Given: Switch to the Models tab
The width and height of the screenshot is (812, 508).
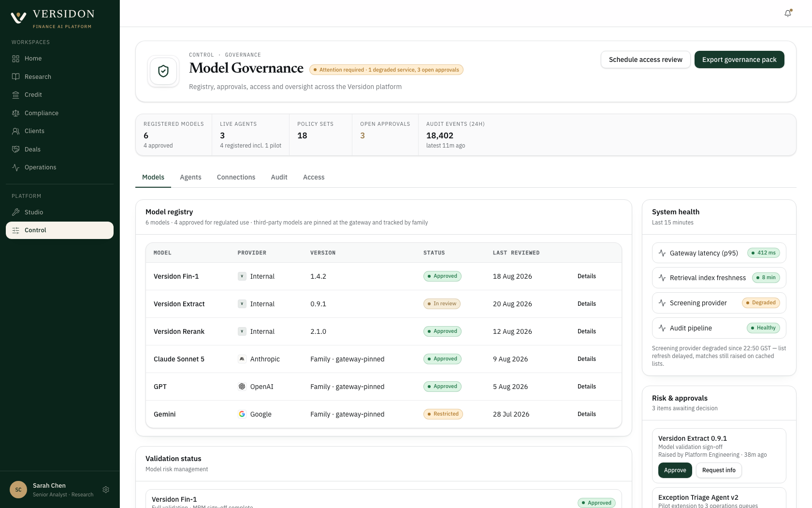Looking at the screenshot, I should point(153,177).
